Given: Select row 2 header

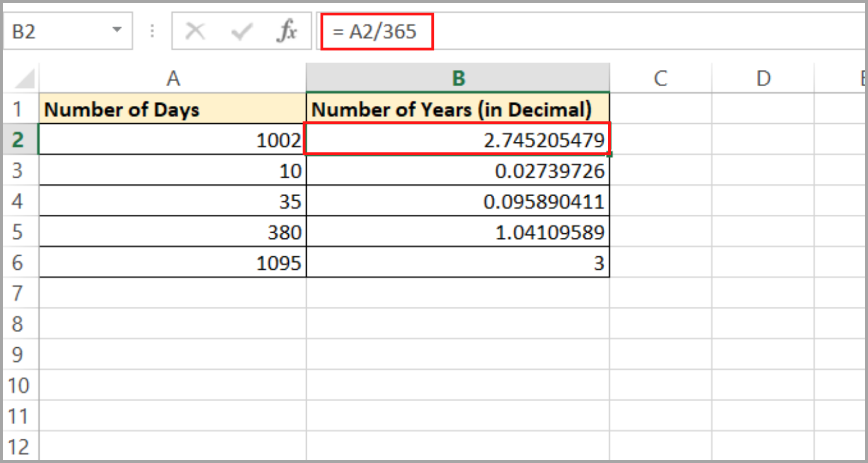Looking at the screenshot, I should 20,139.
